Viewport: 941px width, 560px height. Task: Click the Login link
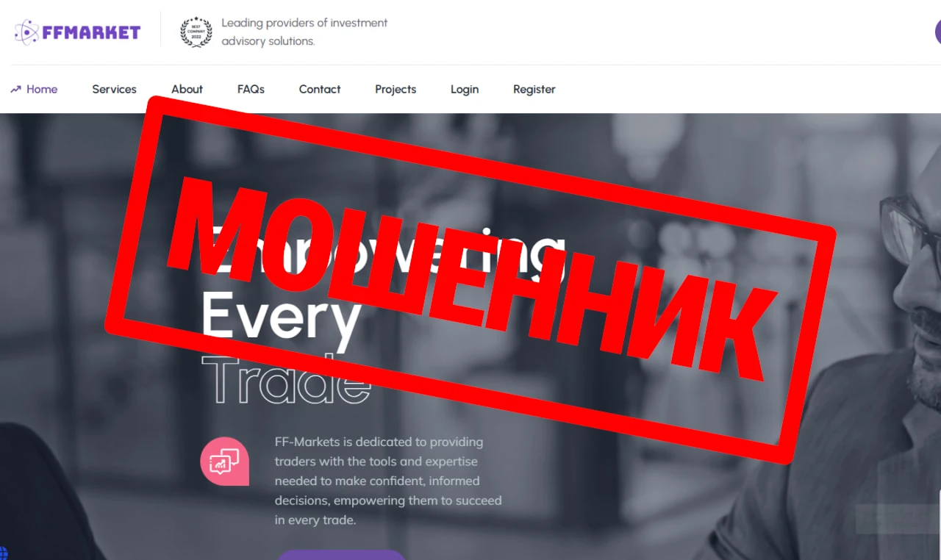click(x=465, y=89)
